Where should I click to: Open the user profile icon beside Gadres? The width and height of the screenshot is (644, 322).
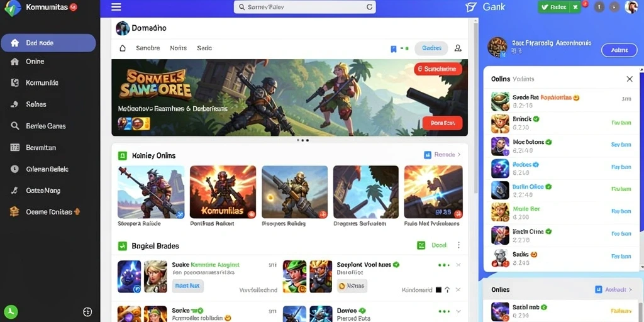pos(458,48)
